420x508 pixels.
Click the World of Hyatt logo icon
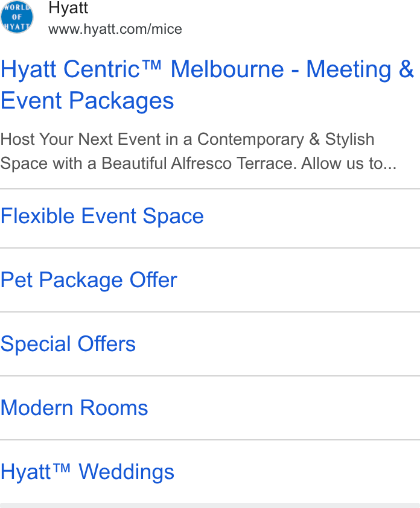pos(17,17)
